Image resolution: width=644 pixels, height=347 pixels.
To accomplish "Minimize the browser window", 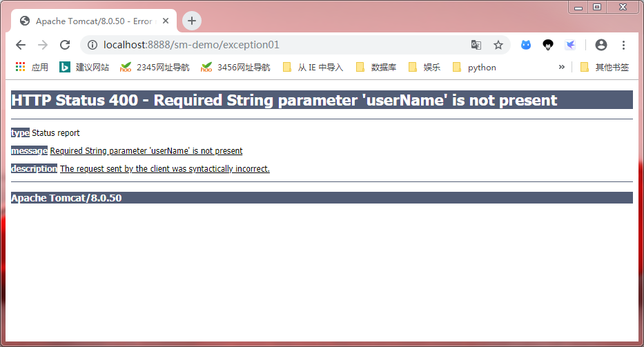I will (x=578, y=8).
